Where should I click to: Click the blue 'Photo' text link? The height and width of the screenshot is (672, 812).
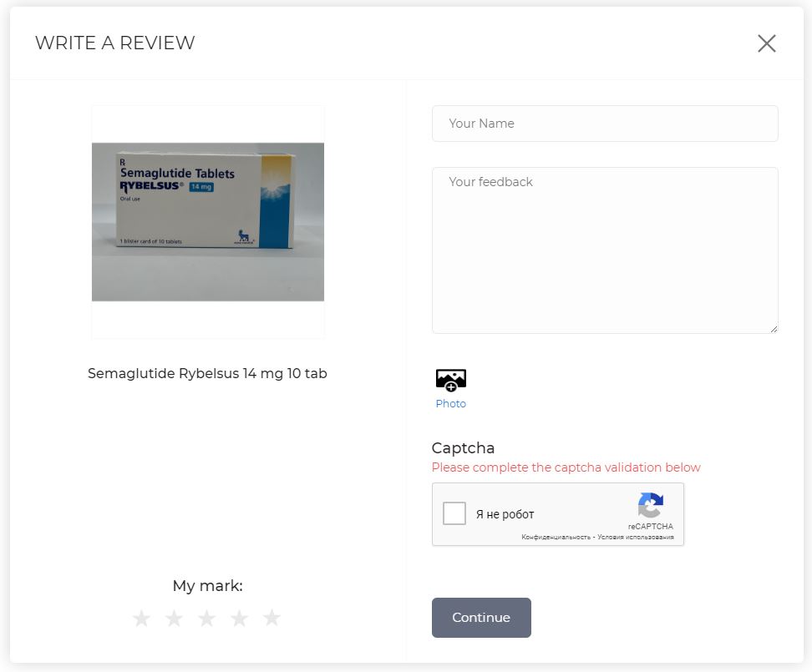click(x=451, y=403)
